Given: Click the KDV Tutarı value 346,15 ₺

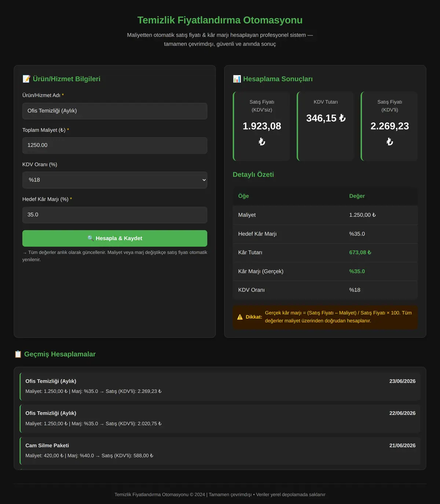Looking at the screenshot, I should coord(326,118).
